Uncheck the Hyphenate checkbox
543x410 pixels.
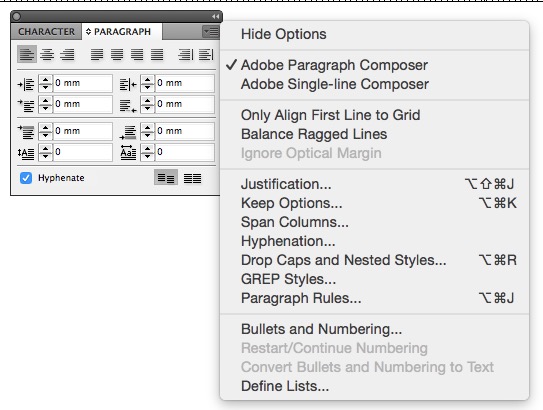click(26, 178)
